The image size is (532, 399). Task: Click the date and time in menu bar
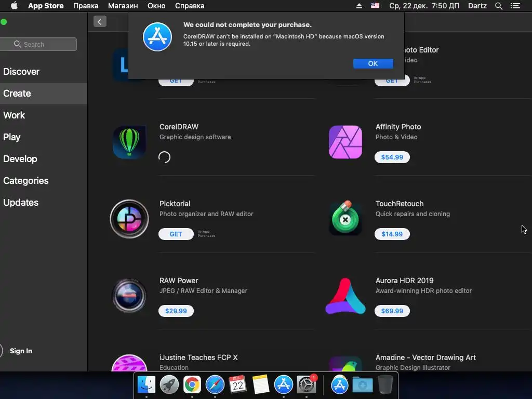(424, 6)
